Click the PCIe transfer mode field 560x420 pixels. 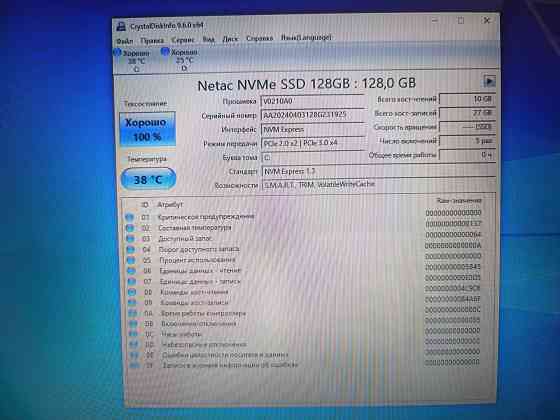314,143
